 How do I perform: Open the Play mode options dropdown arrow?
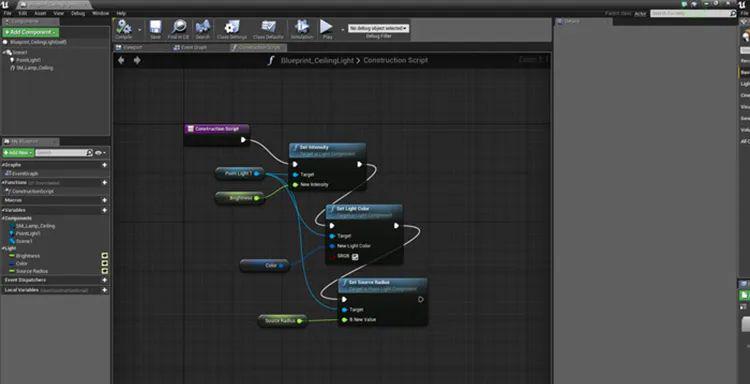(342, 29)
